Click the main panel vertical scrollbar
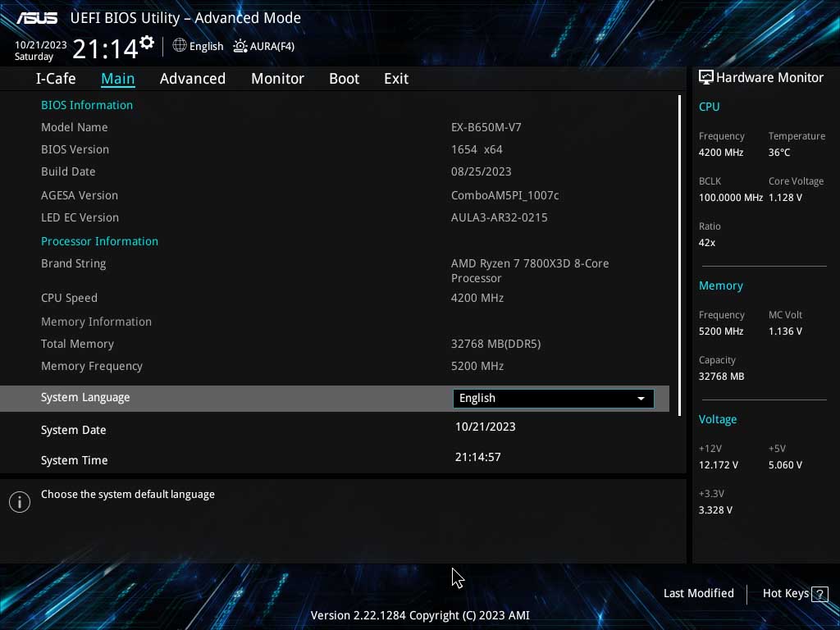The height and width of the screenshot is (630, 840). (679, 256)
